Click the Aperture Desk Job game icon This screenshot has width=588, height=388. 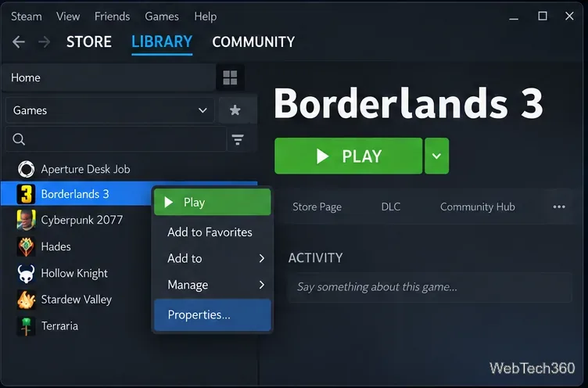[x=27, y=169]
